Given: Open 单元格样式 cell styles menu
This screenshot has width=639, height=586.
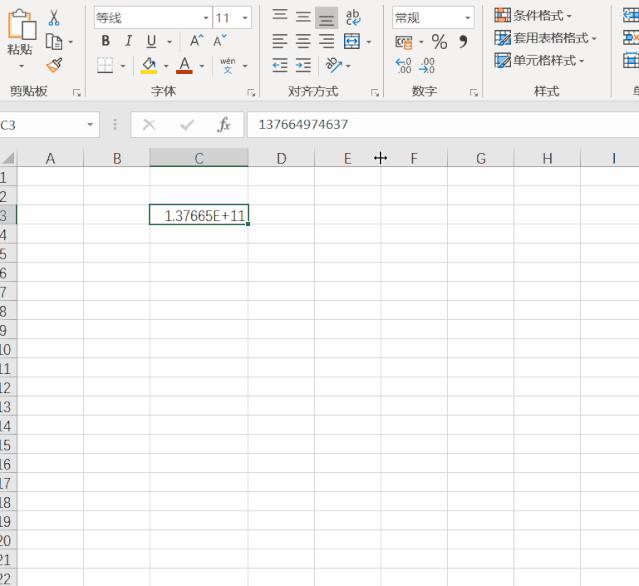Looking at the screenshot, I should click(540, 60).
